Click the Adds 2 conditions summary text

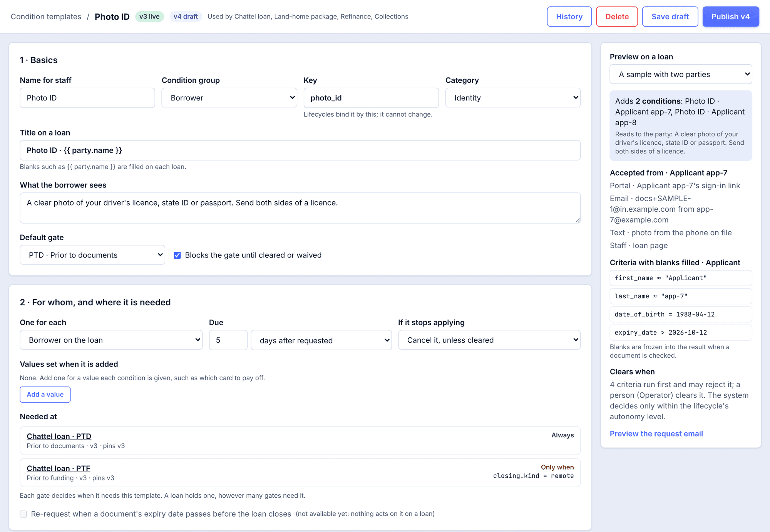tap(680, 112)
